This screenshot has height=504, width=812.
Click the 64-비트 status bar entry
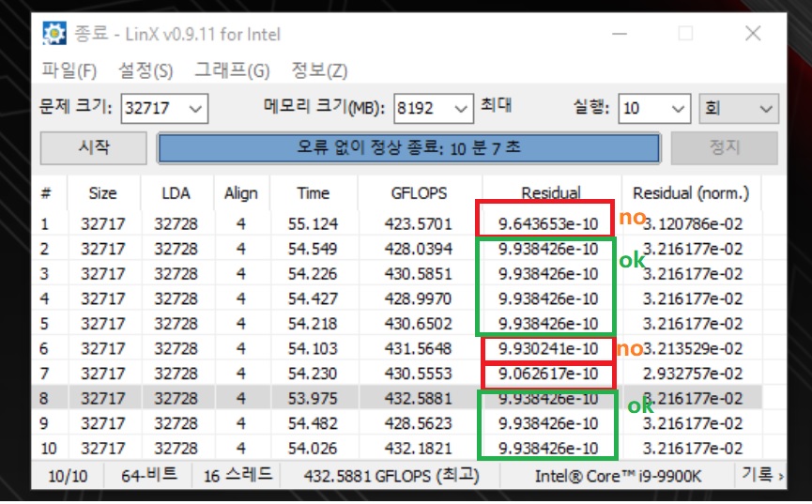[149, 476]
